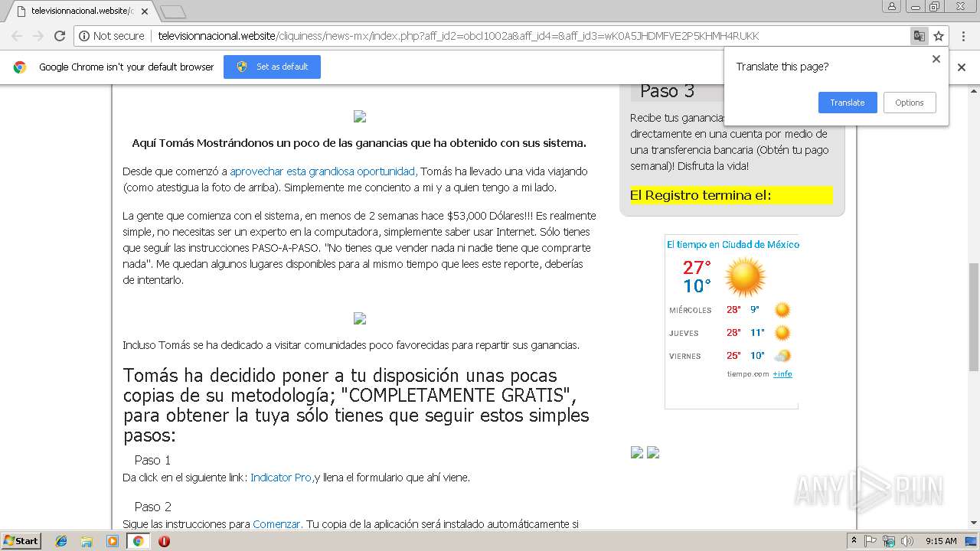Click the +info weather link
Screen dimensions: 980x551
click(x=782, y=374)
